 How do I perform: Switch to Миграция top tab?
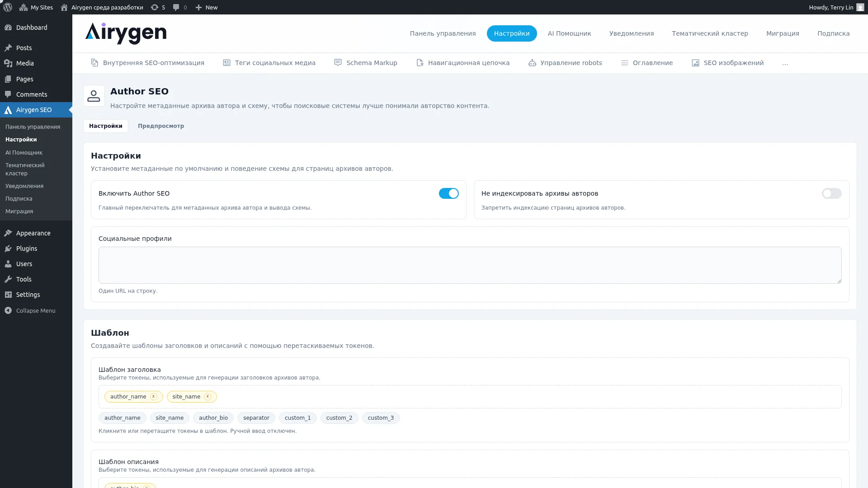(x=783, y=33)
